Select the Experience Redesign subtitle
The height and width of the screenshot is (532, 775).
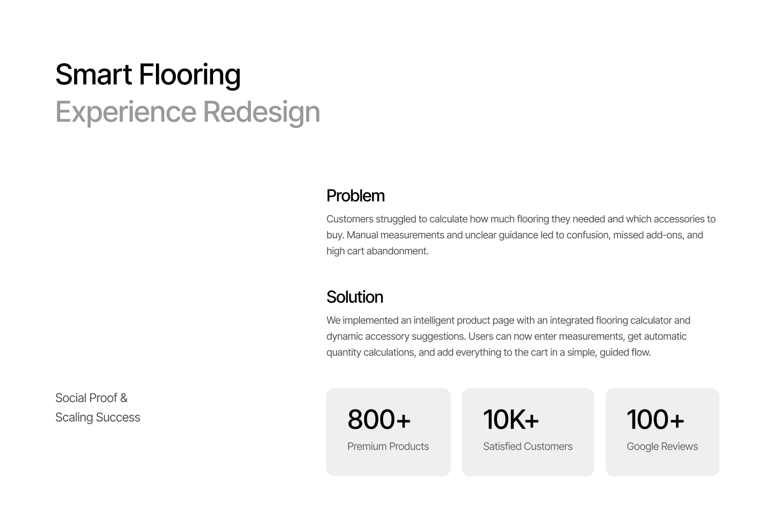point(187,111)
